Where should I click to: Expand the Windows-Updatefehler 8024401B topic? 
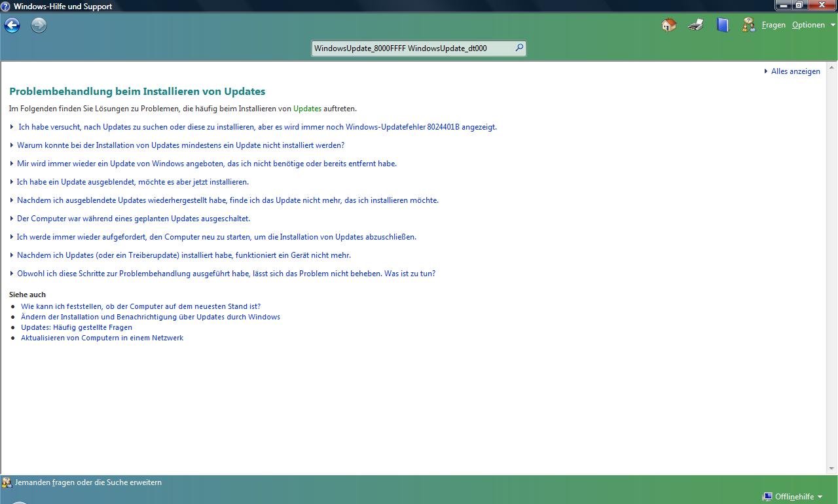257,127
